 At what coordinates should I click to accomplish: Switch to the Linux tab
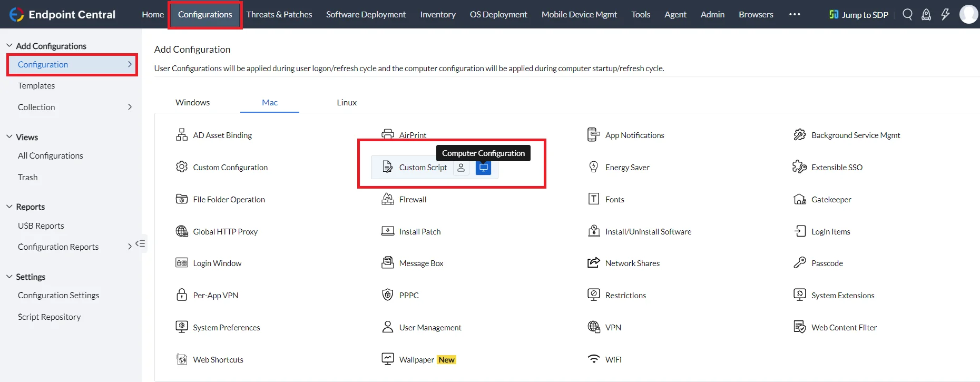[347, 102]
